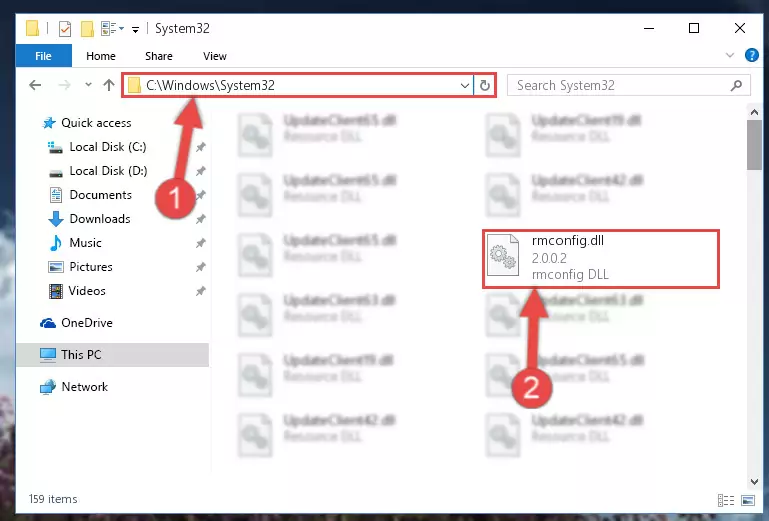769x521 pixels.
Task: Maximize the System32 window
Action: click(694, 28)
